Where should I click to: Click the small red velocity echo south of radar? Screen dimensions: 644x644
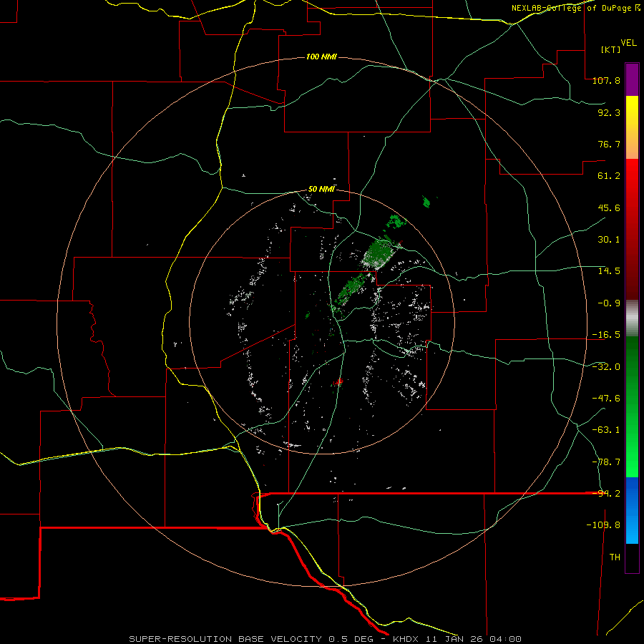pyautogui.click(x=338, y=382)
